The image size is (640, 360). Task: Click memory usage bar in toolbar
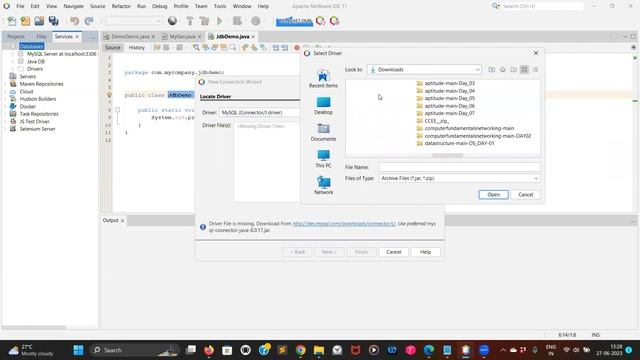[x=294, y=21]
